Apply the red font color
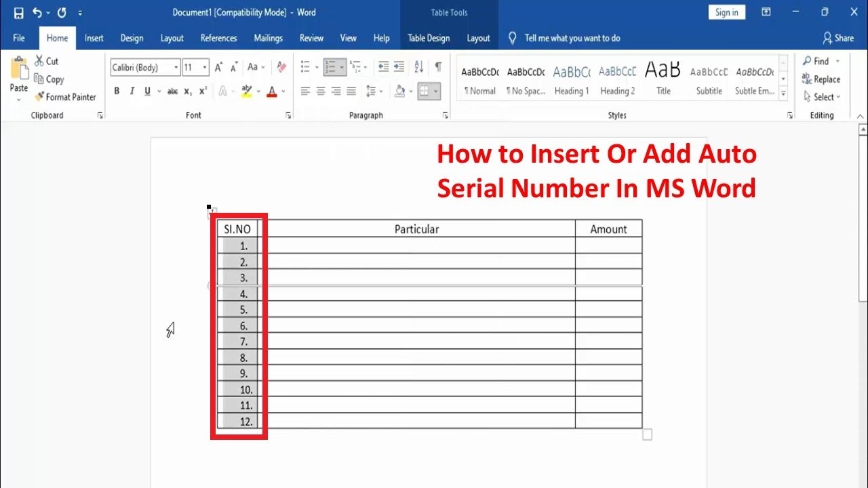The width and height of the screenshot is (868, 488). [272, 91]
